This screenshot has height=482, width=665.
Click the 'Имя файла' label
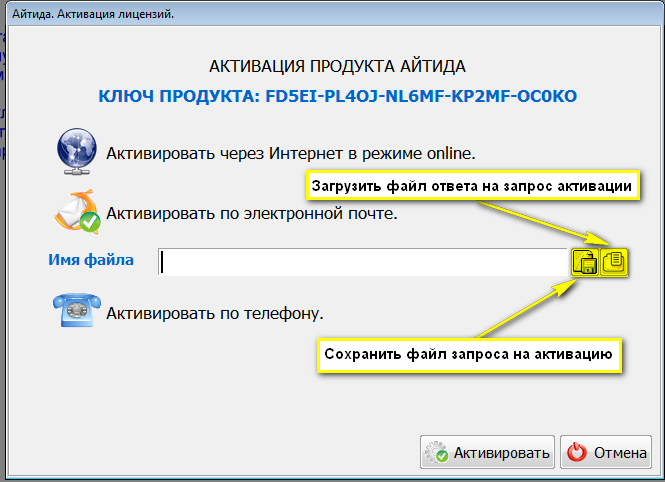coord(91,259)
